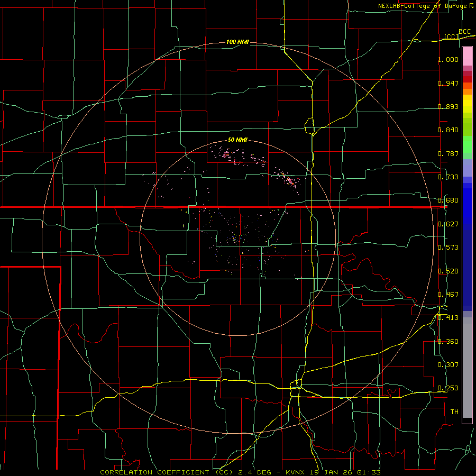Click the pink-red echo cluster northeast of radar
This screenshot has width=476, height=476.
(290, 181)
